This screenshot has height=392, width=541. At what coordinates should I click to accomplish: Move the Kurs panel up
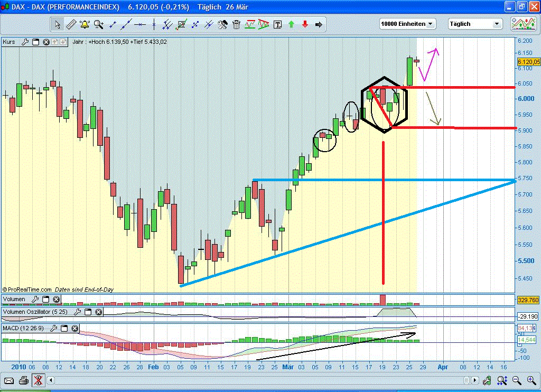[x=54, y=42]
